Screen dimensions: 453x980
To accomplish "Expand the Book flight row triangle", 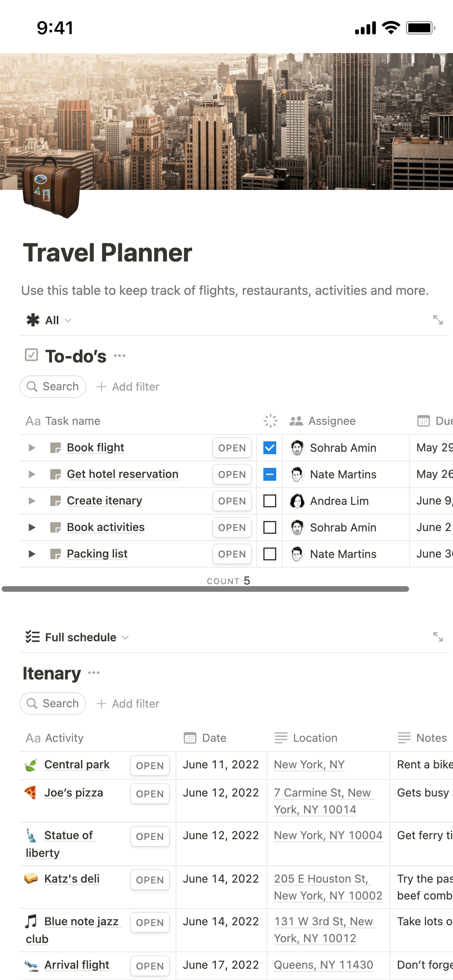I will pyautogui.click(x=32, y=448).
